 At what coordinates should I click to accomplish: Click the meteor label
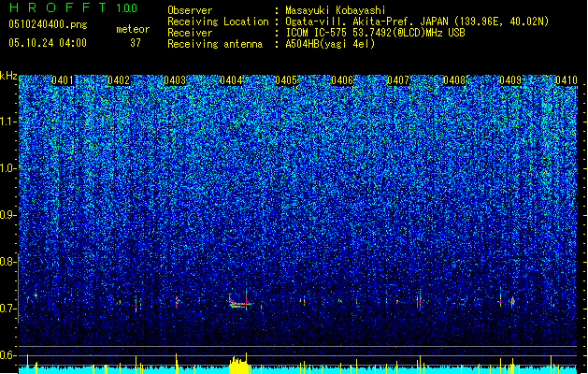pyautogui.click(x=133, y=29)
